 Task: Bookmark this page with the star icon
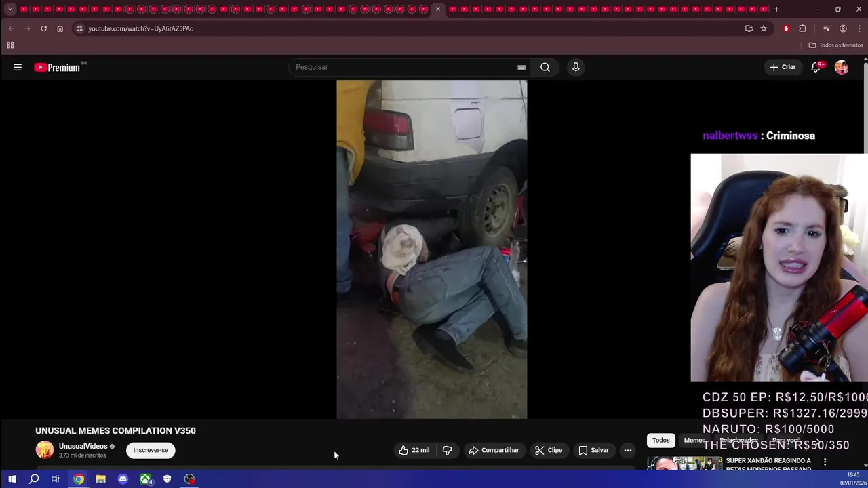pyautogui.click(x=764, y=28)
